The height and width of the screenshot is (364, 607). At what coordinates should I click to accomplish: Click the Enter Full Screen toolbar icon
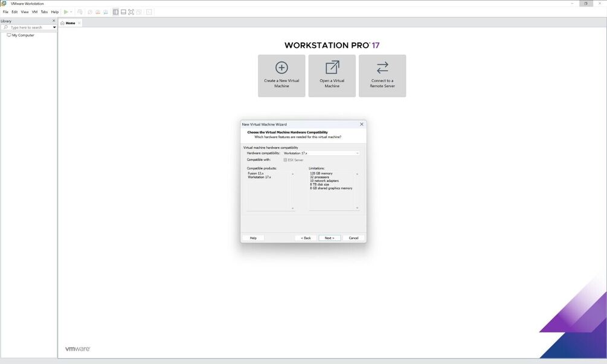coord(131,12)
